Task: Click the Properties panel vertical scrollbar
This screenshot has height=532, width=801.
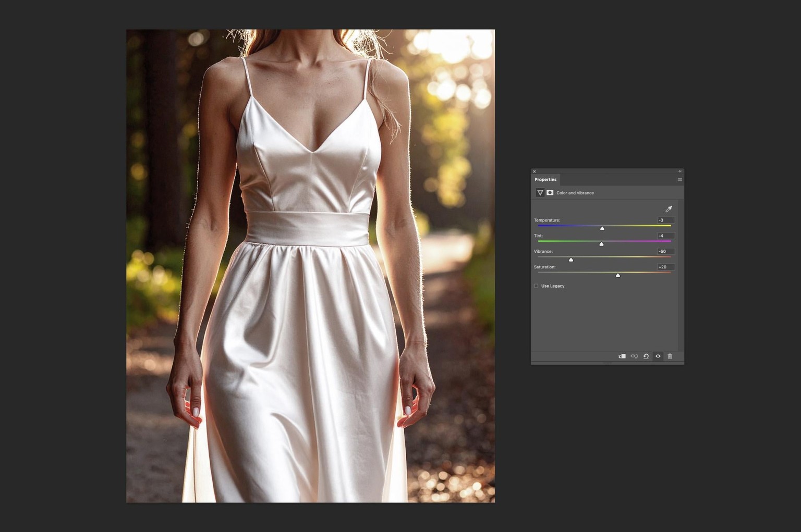Action: (x=681, y=275)
